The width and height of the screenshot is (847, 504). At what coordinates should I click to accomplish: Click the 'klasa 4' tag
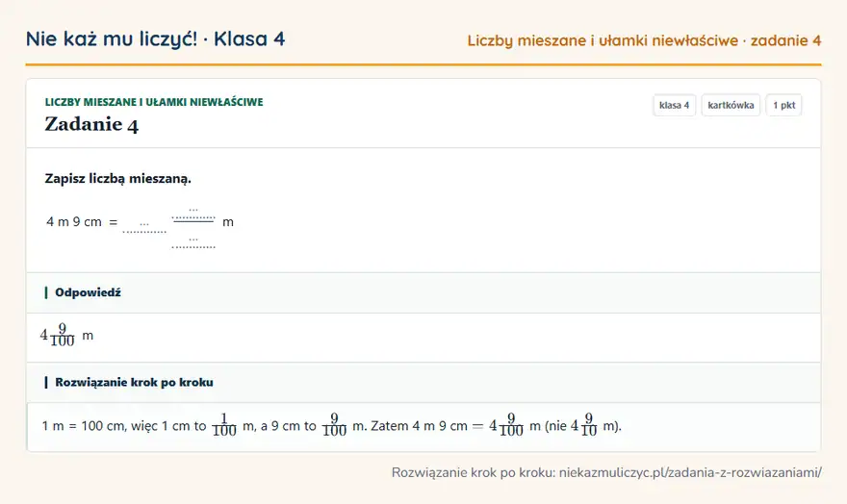point(674,105)
